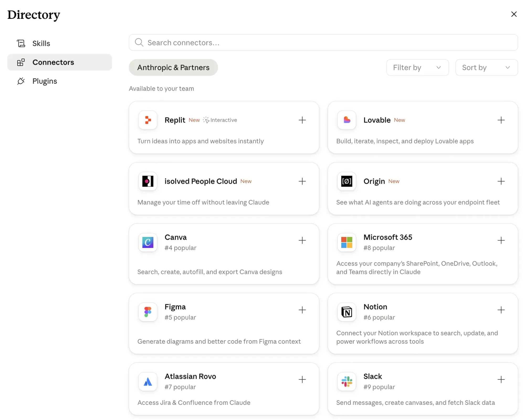
Task: Click the Plugins plug icon
Action: pyautogui.click(x=21, y=81)
